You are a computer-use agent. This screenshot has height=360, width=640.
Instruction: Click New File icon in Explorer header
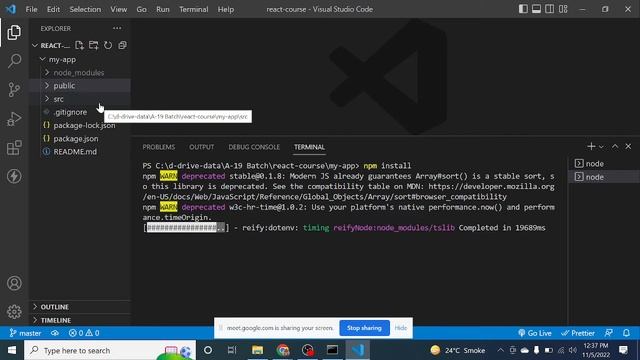(79, 45)
